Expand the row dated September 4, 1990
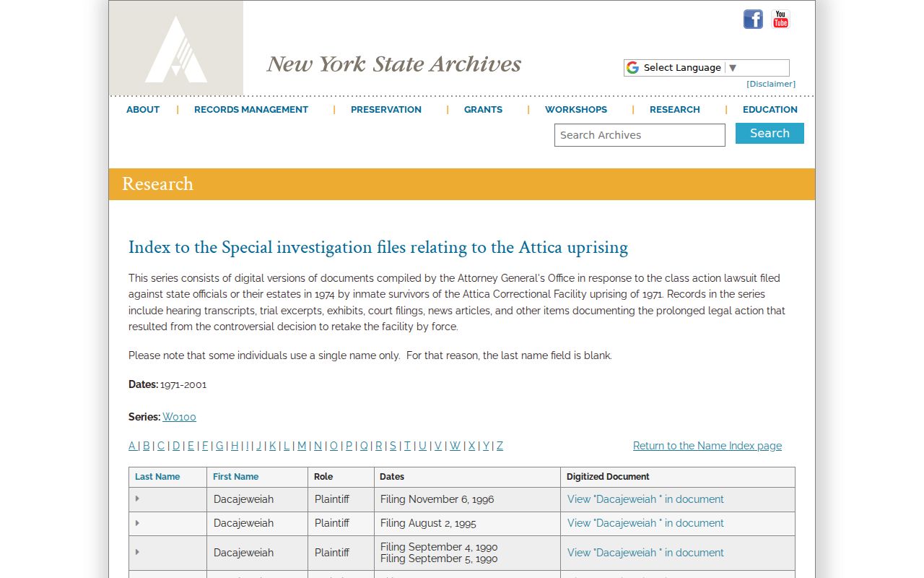 [137, 552]
